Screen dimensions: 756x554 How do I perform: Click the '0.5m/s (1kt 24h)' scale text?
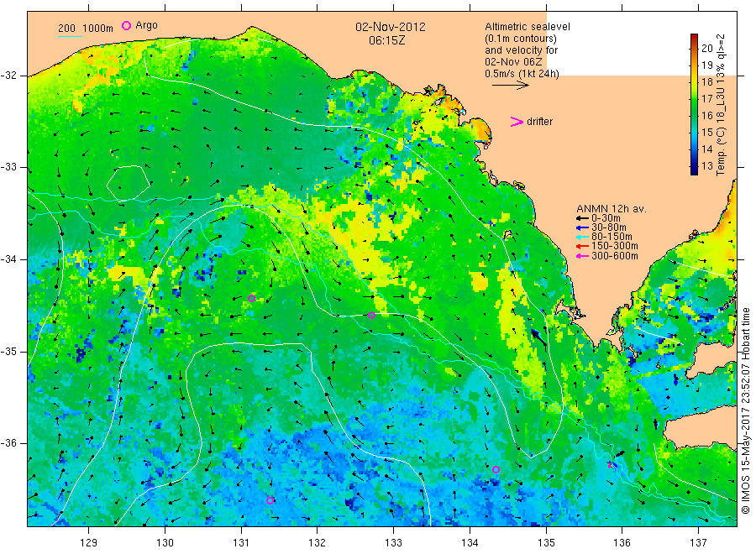pos(522,74)
